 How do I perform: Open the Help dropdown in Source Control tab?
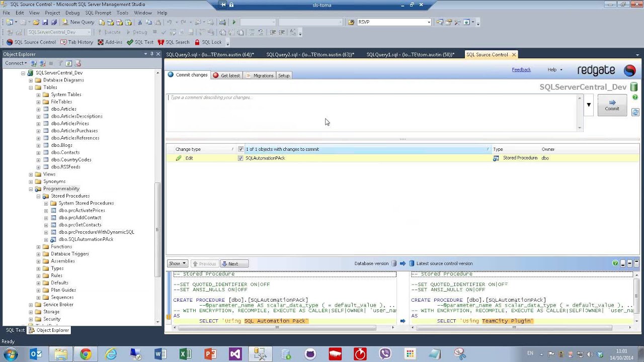(555, 70)
